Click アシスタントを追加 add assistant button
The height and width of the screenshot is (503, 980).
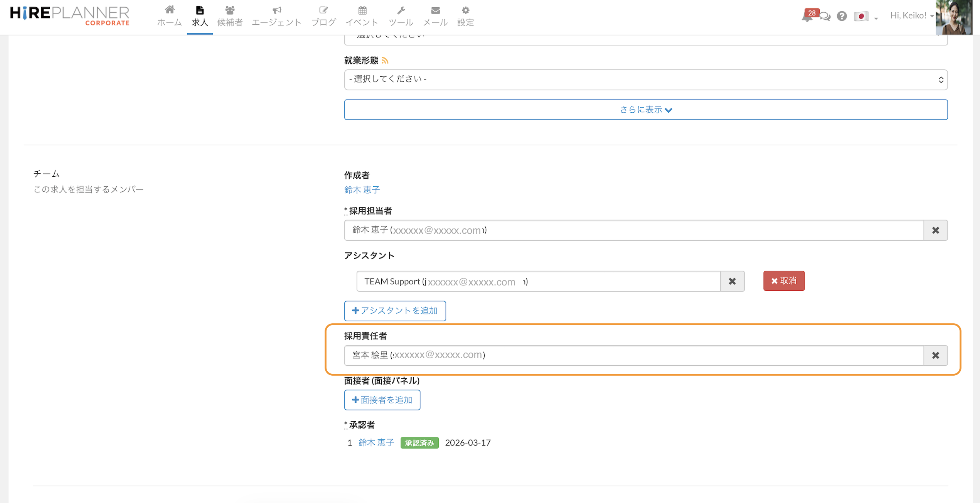pyautogui.click(x=395, y=311)
